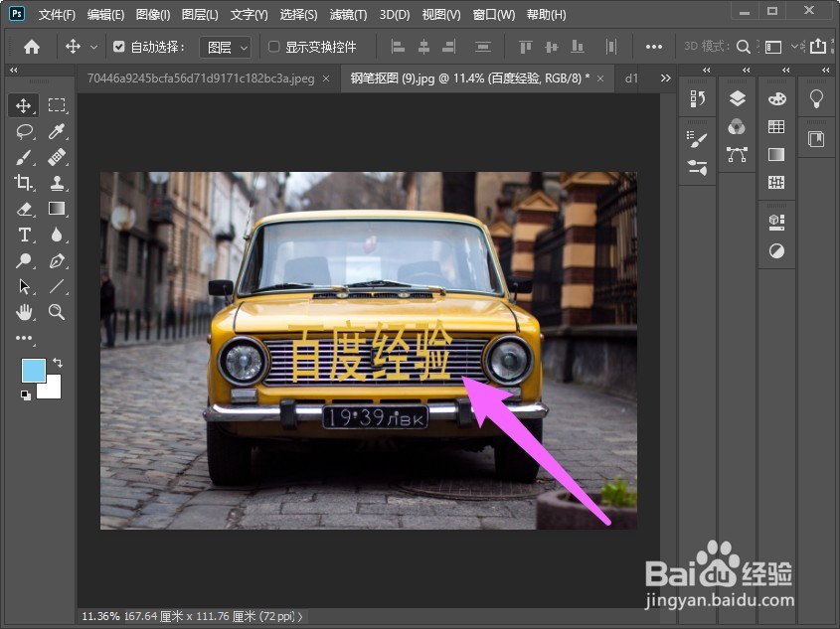
Task: Expand status bar info arrow
Action: (x=300, y=617)
